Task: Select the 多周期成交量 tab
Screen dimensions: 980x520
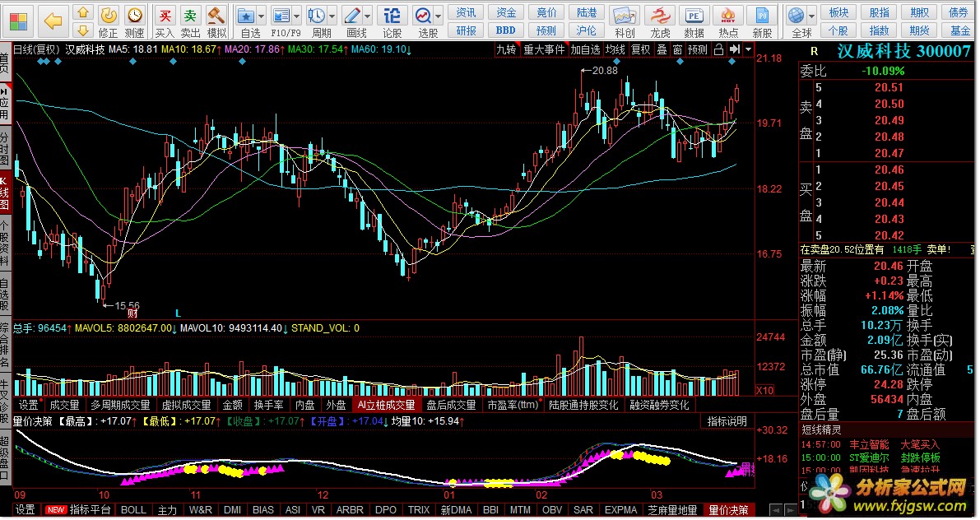Action: pyautogui.click(x=120, y=405)
